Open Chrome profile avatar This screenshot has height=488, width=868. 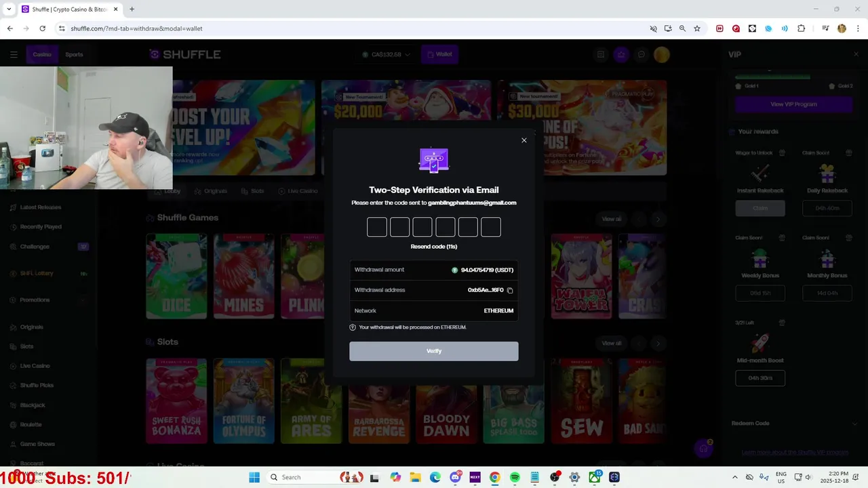click(x=842, y=28)
